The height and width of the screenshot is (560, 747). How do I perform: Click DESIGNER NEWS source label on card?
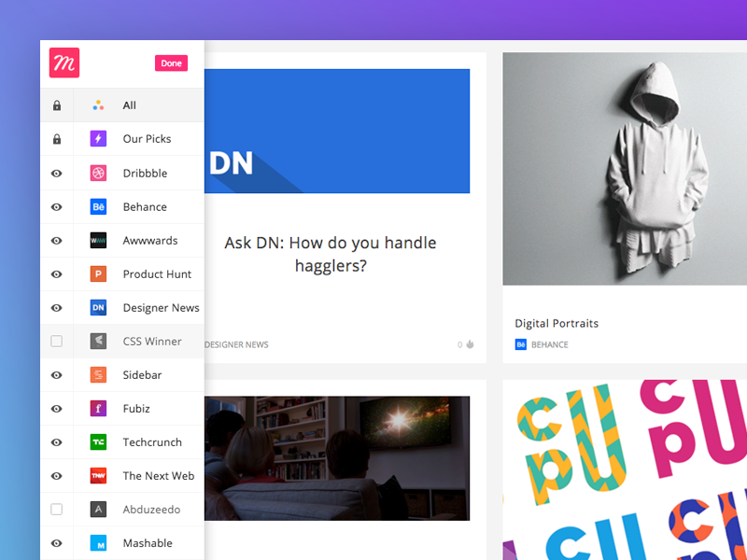click(236, 344)
